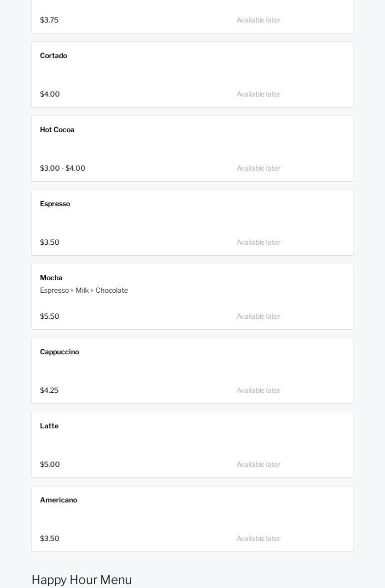Click the Cortado $4.00 price
Viewport: 385px width, 588px height.
tap(50, 94)
